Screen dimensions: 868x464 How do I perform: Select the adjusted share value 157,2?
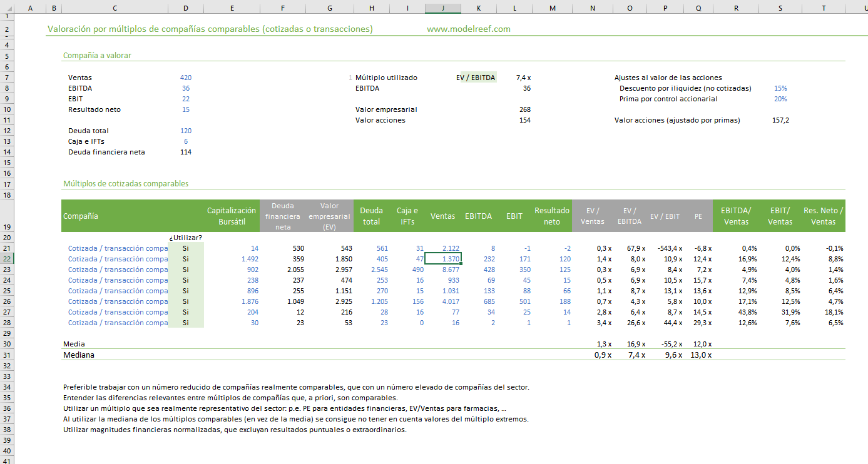780,120
